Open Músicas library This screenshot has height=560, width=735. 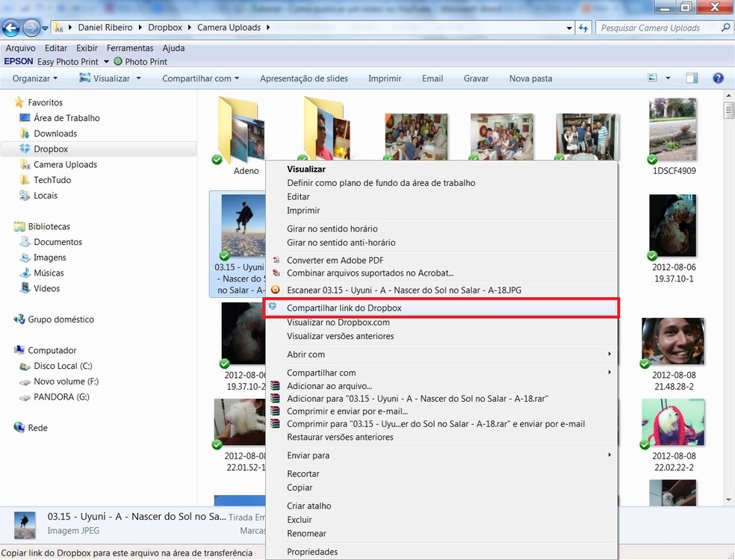(49, 273)
